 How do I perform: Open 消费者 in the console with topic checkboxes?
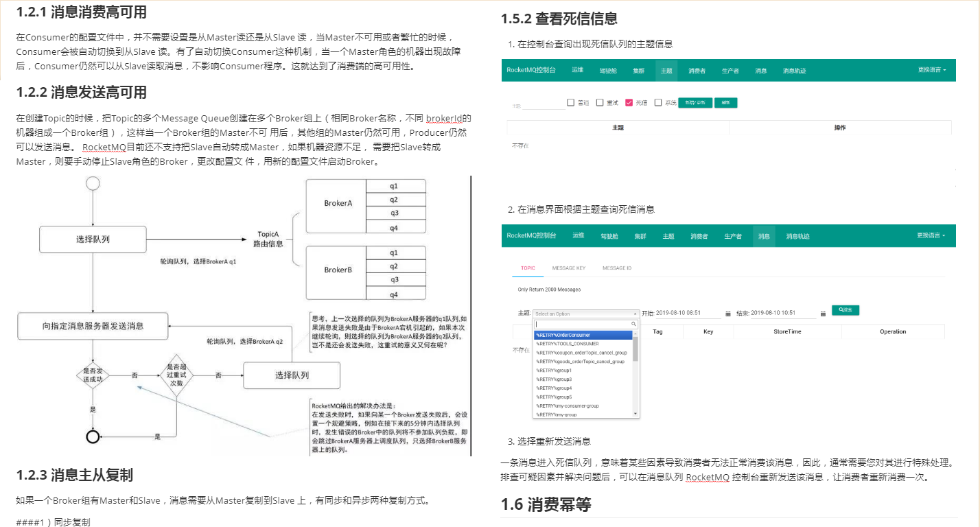point(697,71)
